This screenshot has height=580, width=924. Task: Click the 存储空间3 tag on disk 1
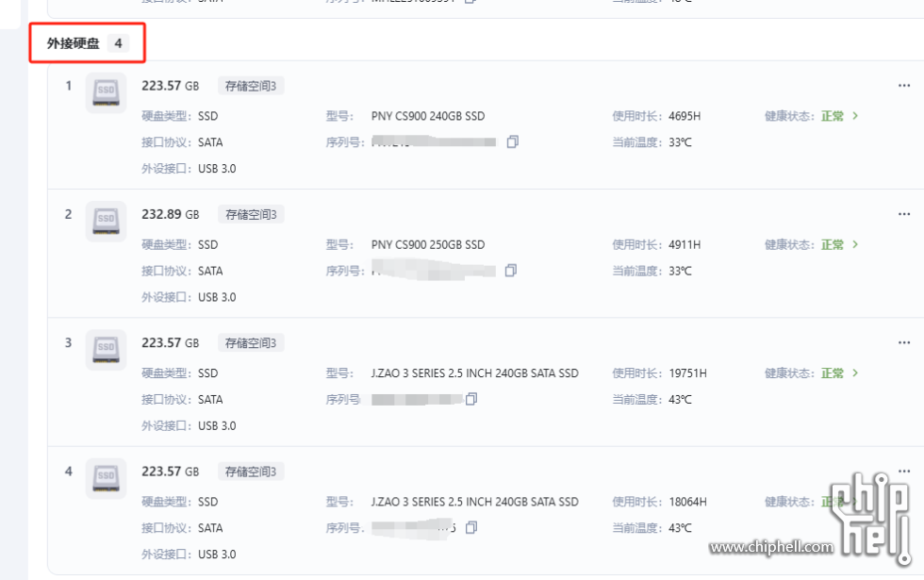[251, 86]
